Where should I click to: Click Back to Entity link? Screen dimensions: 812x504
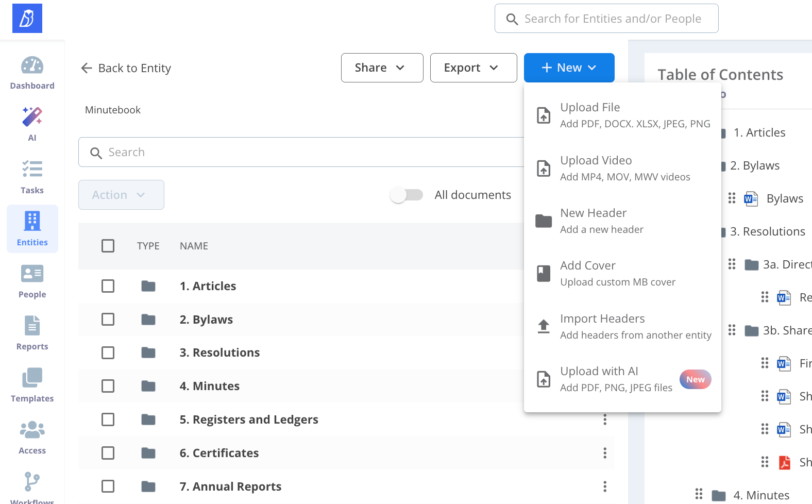coord(126,68)
